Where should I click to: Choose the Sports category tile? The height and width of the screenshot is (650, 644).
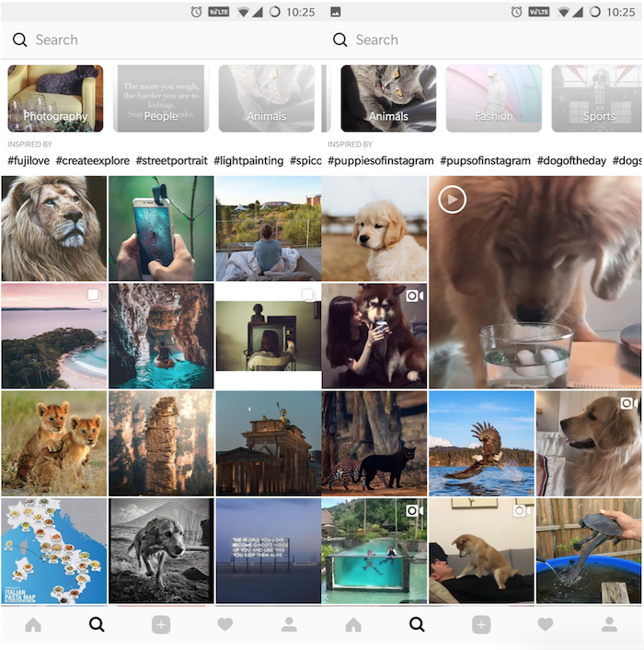(598, 99)
